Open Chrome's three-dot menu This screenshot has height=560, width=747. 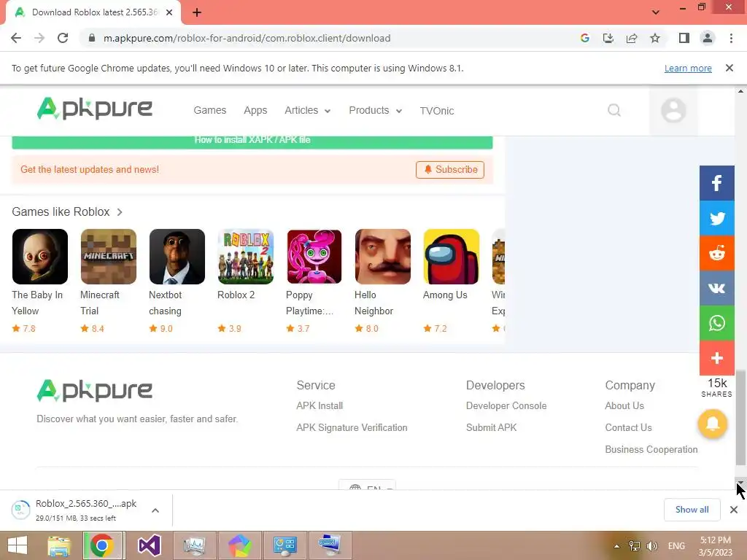point(731,38)
